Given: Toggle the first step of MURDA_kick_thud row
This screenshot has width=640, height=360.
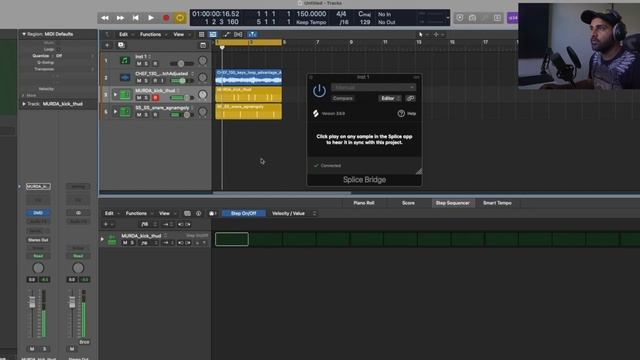Looking at the screenshot, I should [232, 239].
